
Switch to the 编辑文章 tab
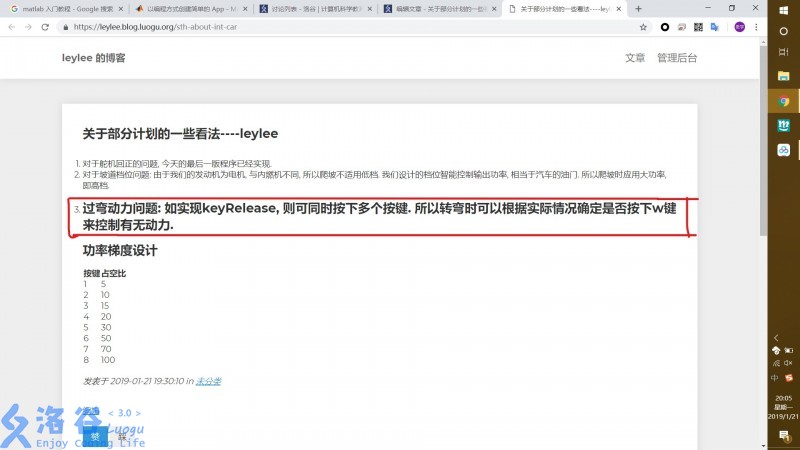pyautogui.click(x=437, y=8)
